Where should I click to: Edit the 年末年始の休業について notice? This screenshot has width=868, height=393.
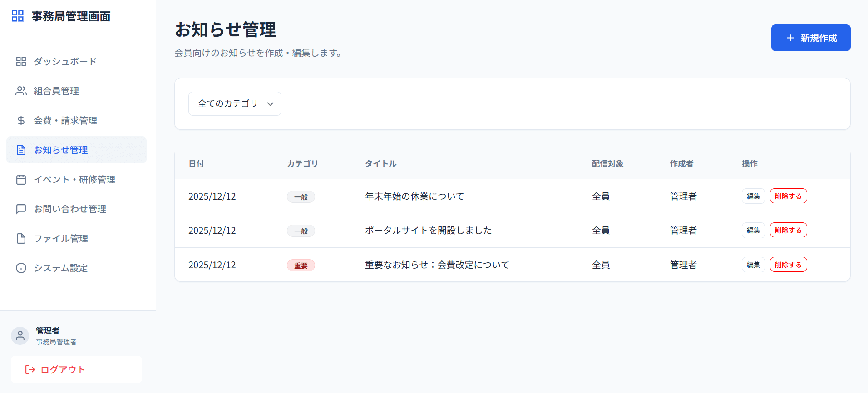tap(753, 196)
